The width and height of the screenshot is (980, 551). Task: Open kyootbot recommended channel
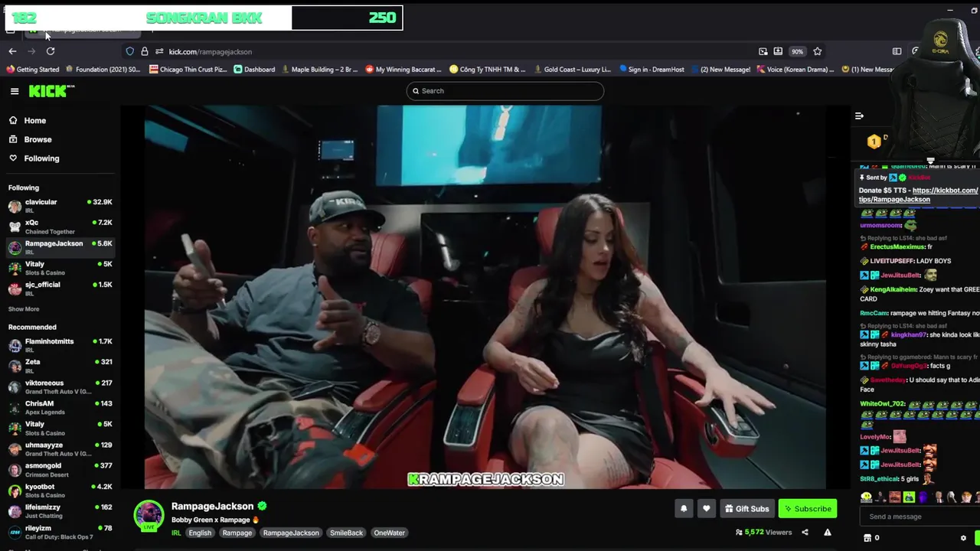tap(60, 491)
